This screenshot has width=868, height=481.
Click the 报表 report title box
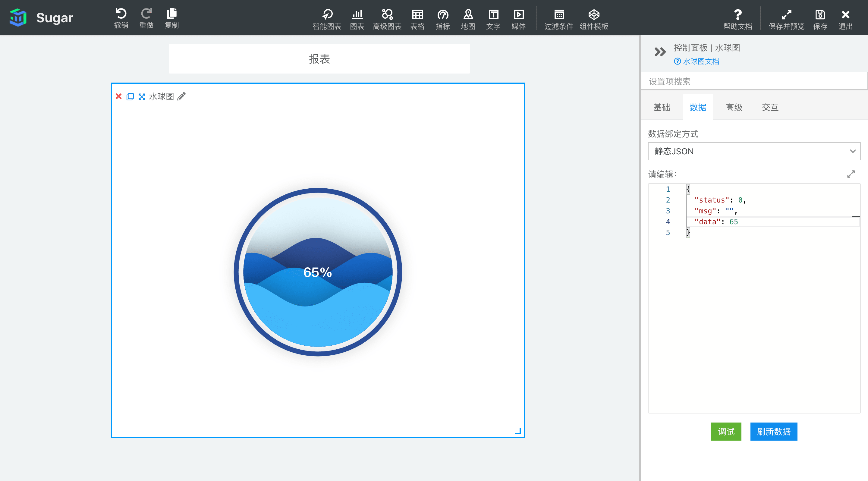point(319,59)
